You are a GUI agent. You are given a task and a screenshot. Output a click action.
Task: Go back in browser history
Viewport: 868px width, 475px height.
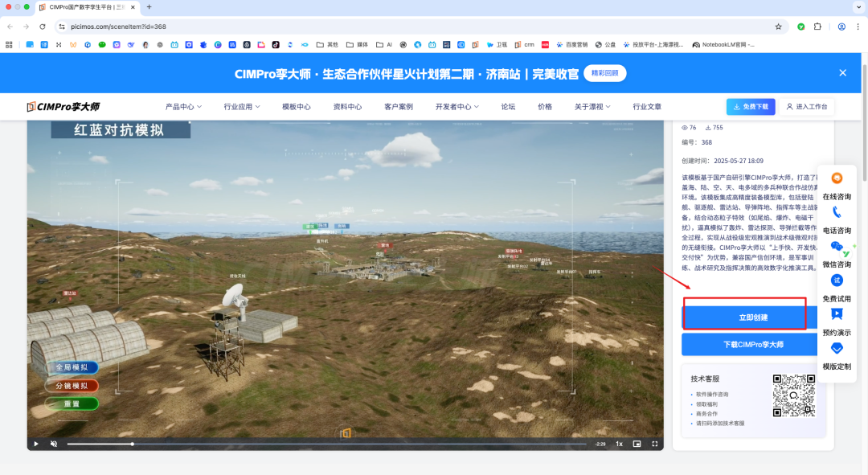pyautogui.click(x=10, y=27)
